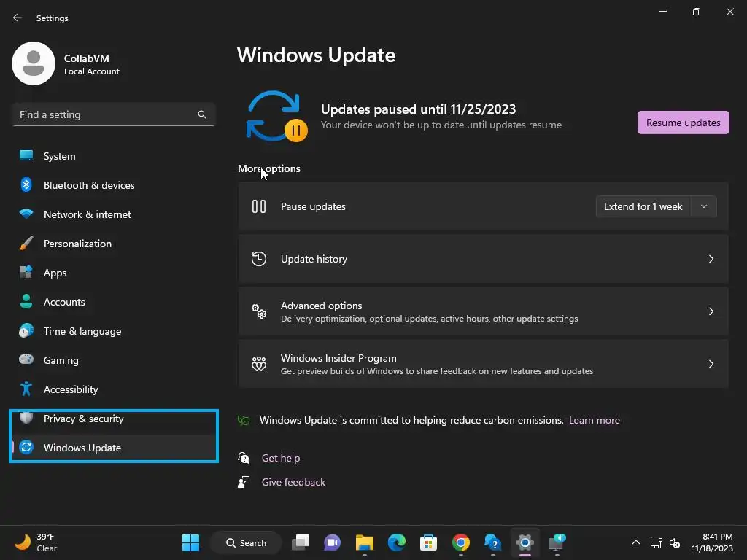Click the taskbar Search box

point(246,542)
